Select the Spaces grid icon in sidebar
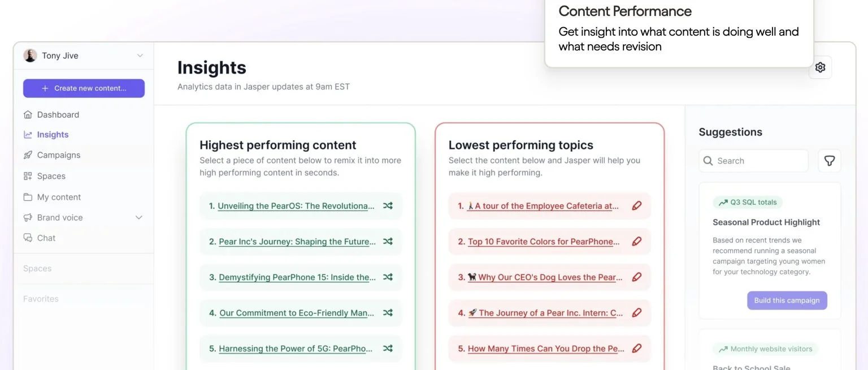868x370 pixels. click(x=28, y=176)
